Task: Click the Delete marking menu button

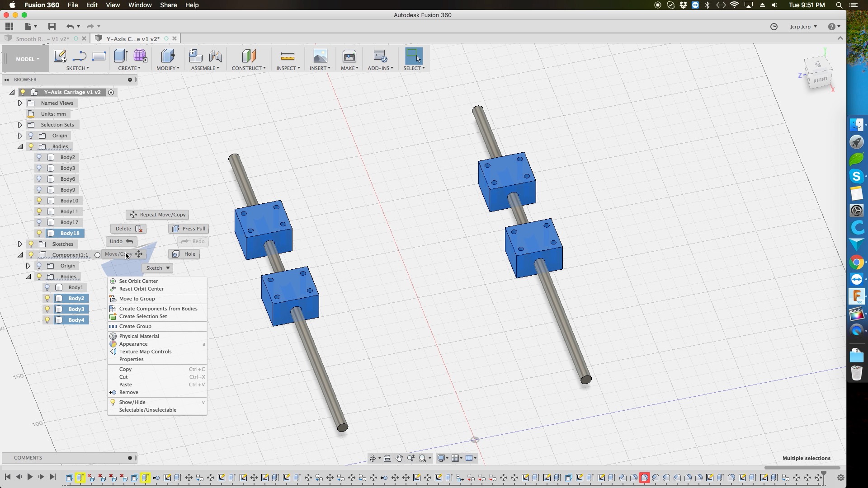Action: coord(128,229)
